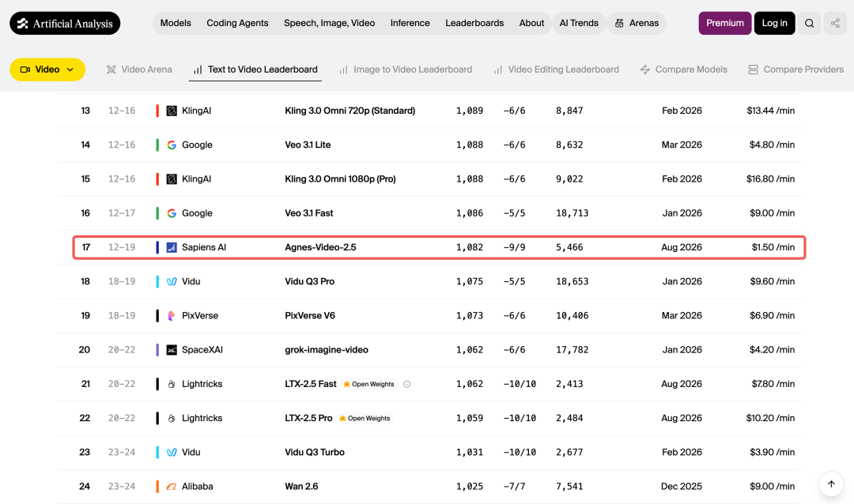Click the info icon beside LTX-2.5 Fast
Viewport: 854px width, 504px height.
tap(407, 384)
